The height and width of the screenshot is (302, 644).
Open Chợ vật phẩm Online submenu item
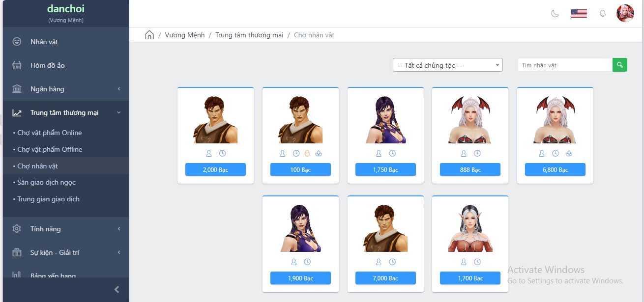click(x=50, y=133)
